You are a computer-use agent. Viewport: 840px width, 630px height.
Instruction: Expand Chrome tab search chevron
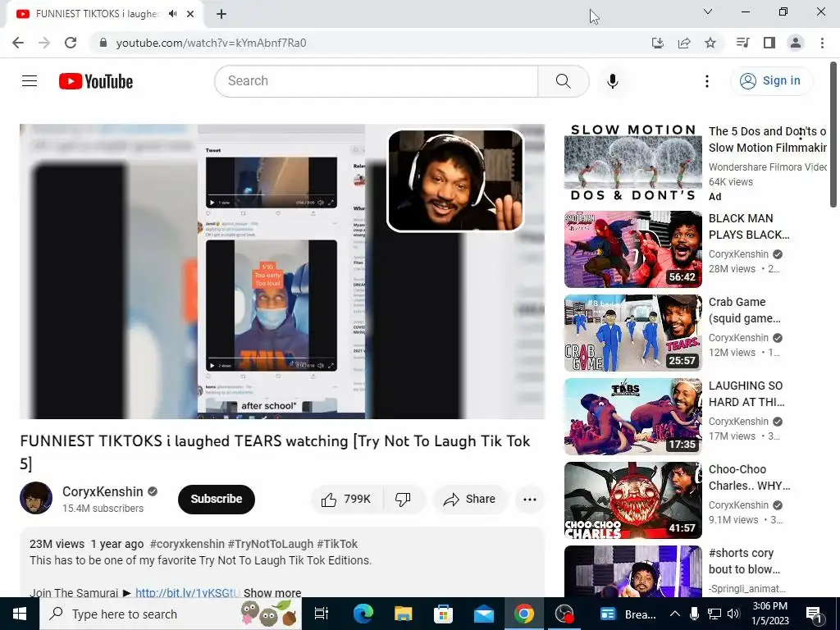pos(708,11)
